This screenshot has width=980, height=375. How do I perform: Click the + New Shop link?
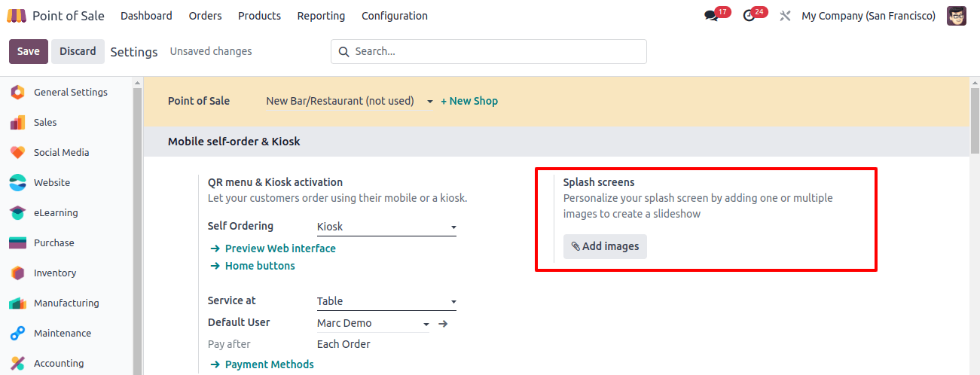click(469, 101)
